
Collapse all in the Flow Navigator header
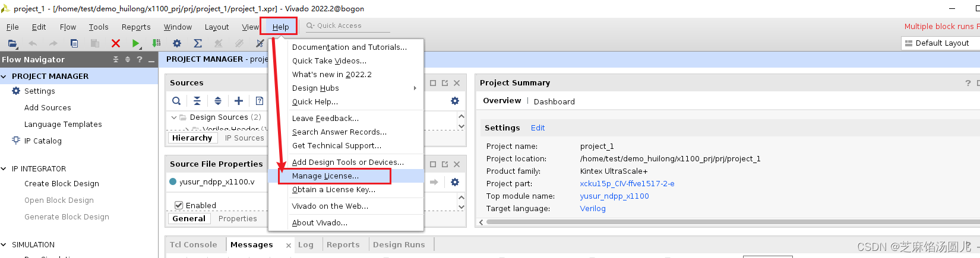tap(116, 59)
